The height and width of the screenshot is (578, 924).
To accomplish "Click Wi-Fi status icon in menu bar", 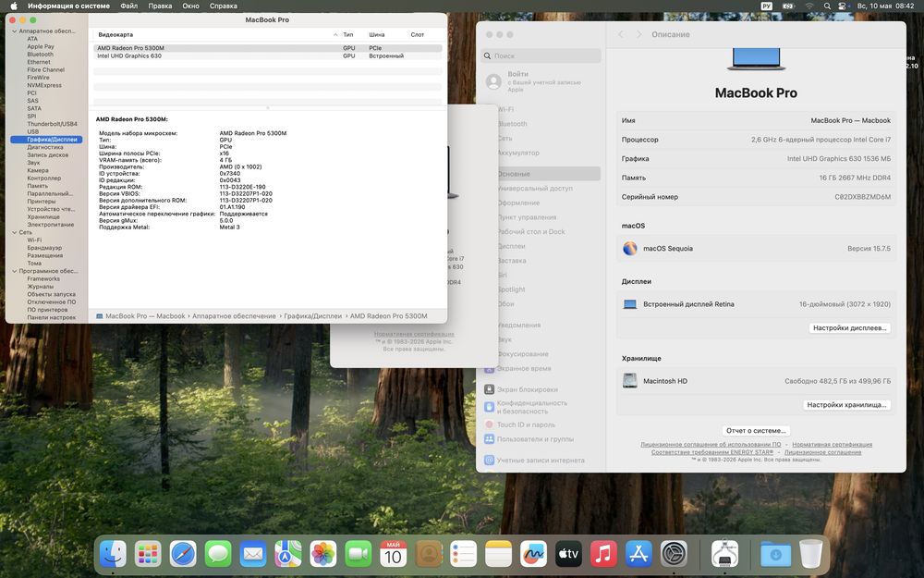I will pyautogui.click(x=809, y=6).
